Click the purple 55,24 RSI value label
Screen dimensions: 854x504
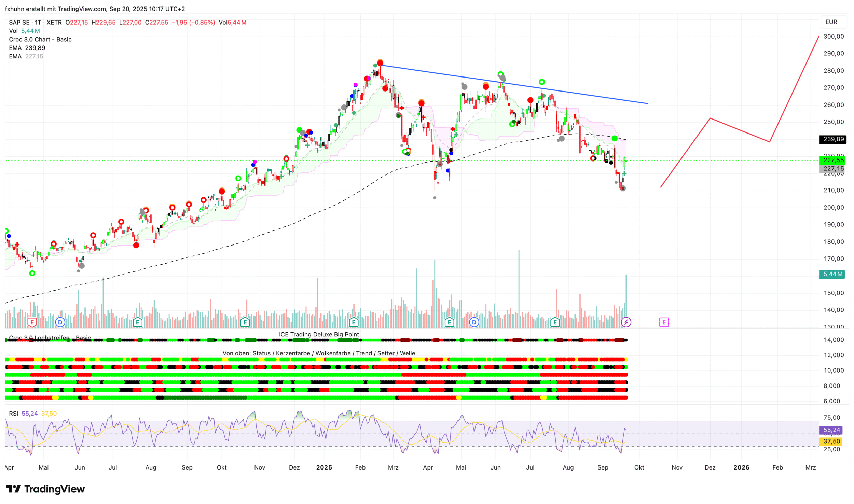pyautogui.click(x=831, y=430)
